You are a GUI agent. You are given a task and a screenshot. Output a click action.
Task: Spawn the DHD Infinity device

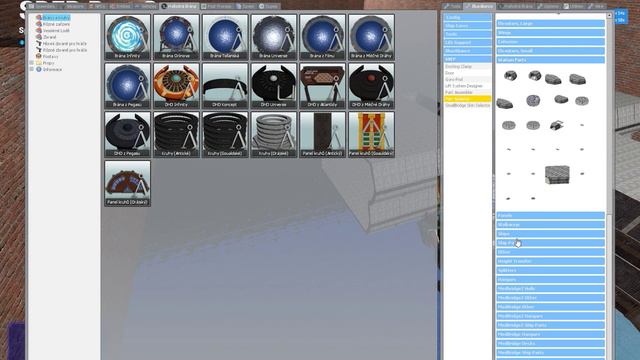point(176,86)
